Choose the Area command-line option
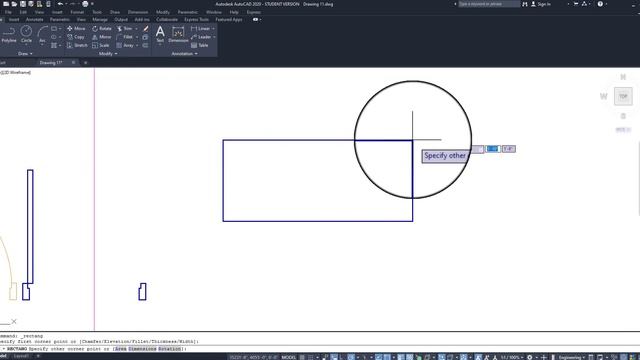Screen dimensions: 640x360 point(120,349)
